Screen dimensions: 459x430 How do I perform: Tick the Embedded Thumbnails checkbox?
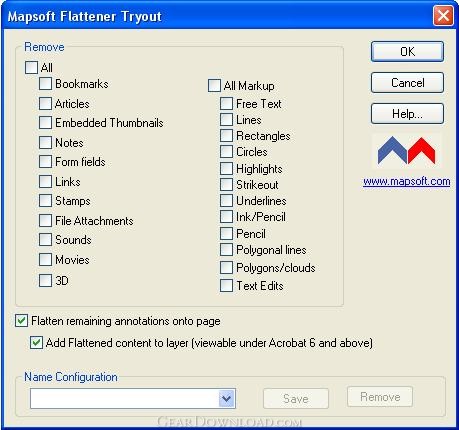(45, 123)
